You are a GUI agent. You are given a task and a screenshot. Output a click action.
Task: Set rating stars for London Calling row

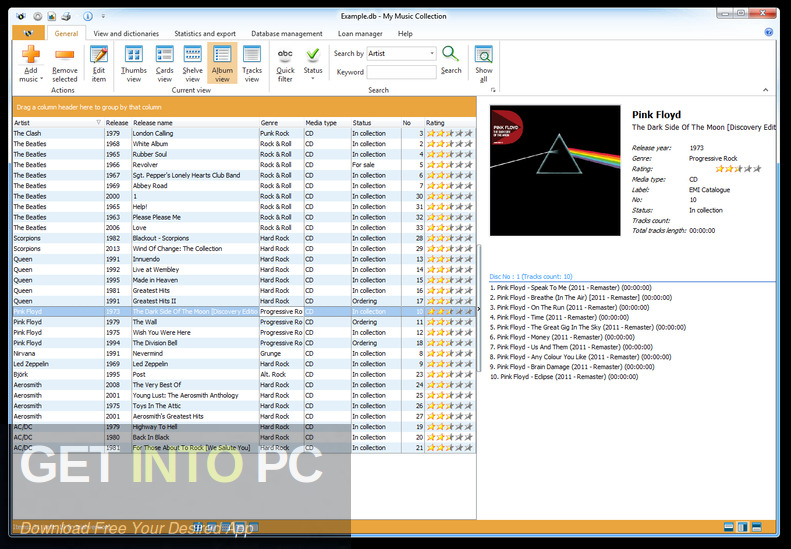tap(449, 133)
